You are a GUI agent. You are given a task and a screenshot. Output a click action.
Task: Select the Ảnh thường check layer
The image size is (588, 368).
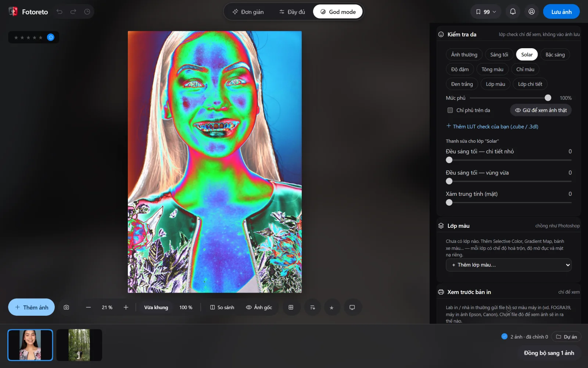[x=464, y=54]
